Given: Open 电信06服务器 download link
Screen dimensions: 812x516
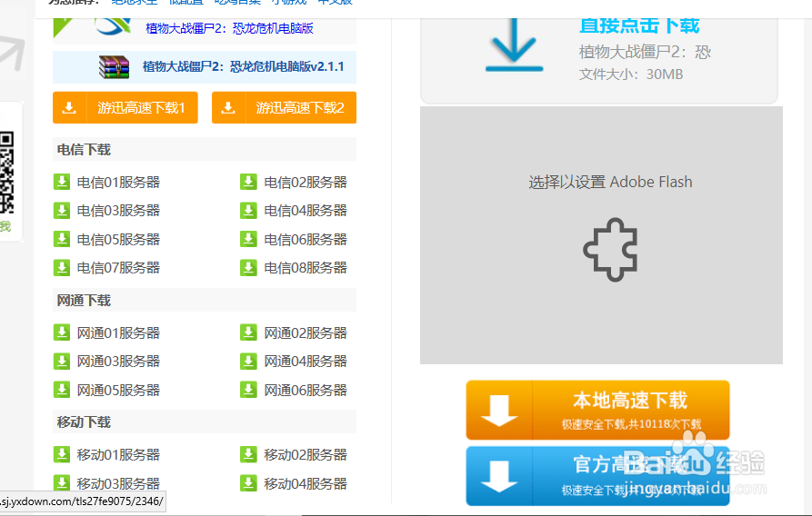Looking at the screenshot, I should (306, 239).
